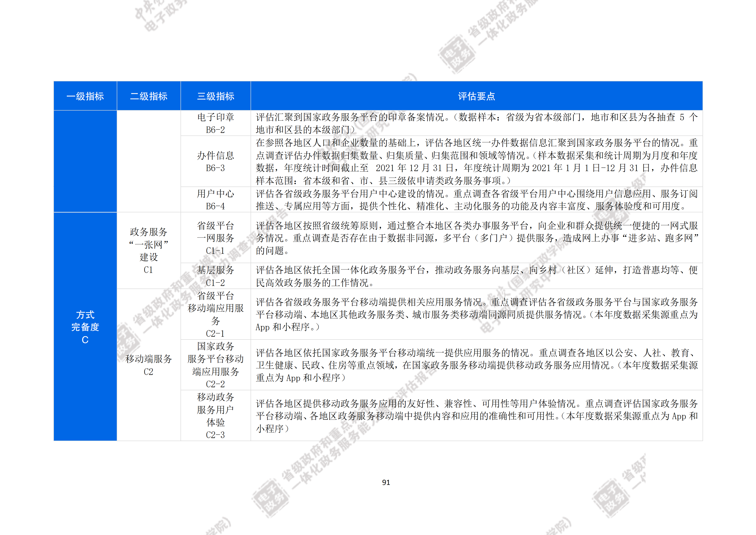Click the 电子政务 watermark stamp at bottom center
The width and height of the screenshot is (756, 535).
point(271,498)
